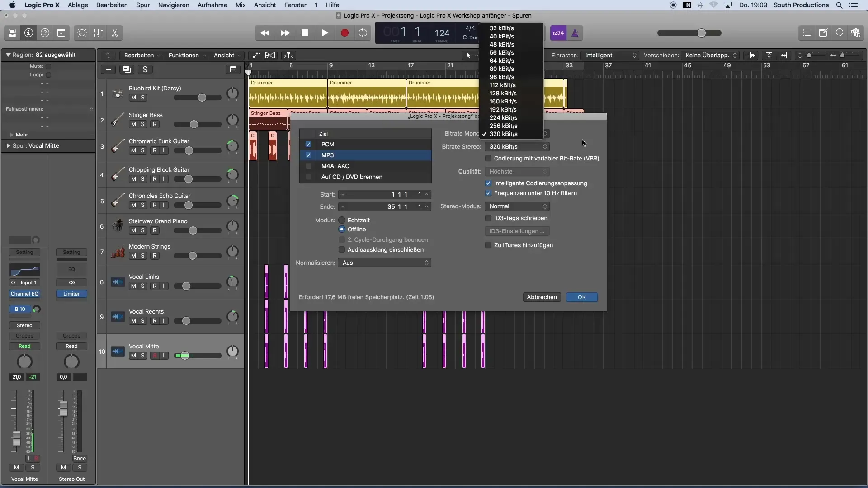
Task: Enable Codierung mit variabler Bit-Rate (VBR)
Action: pyautogui.click(x=488, y=159)
